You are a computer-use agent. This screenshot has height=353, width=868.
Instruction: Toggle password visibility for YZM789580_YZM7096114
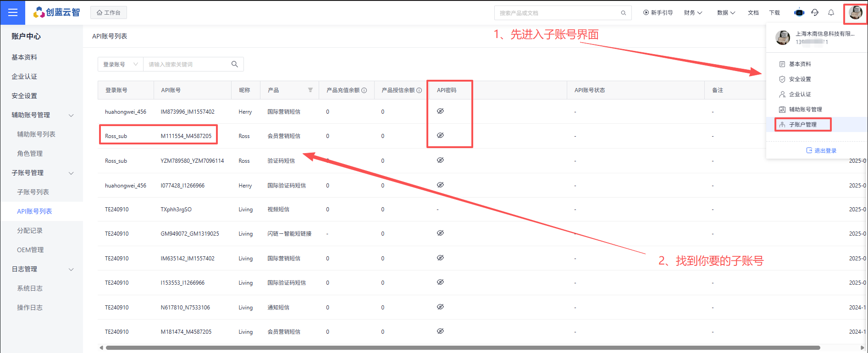point(440,160)
